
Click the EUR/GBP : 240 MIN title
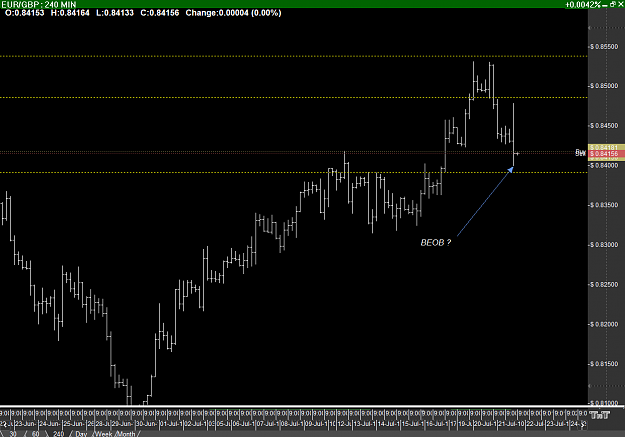(x=39, y=4)
